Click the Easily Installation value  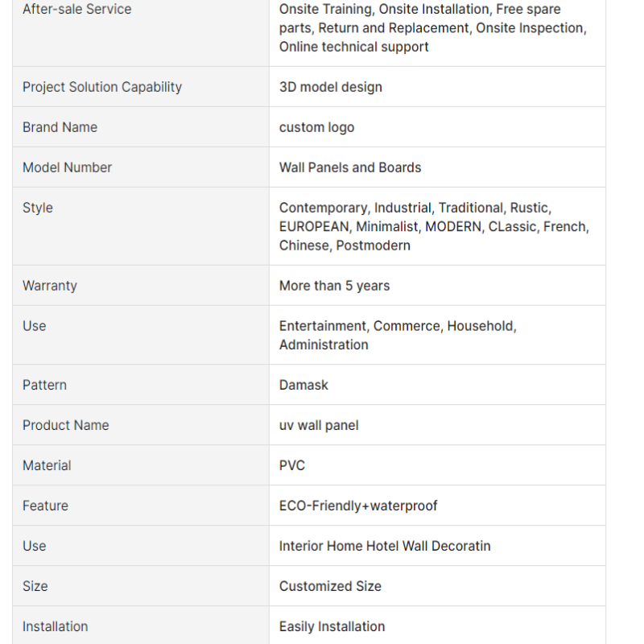[x=332, y=627]
